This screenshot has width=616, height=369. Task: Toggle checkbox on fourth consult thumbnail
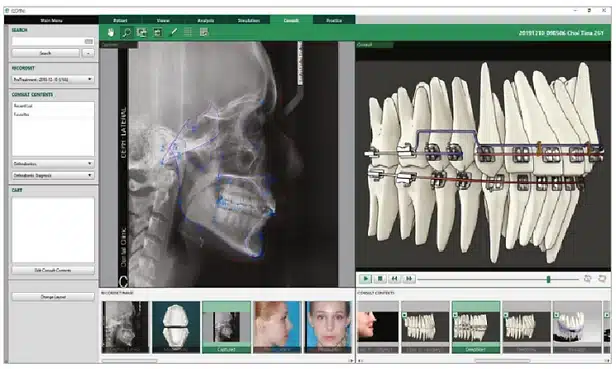pyautogui.click(x=506, y=315)
